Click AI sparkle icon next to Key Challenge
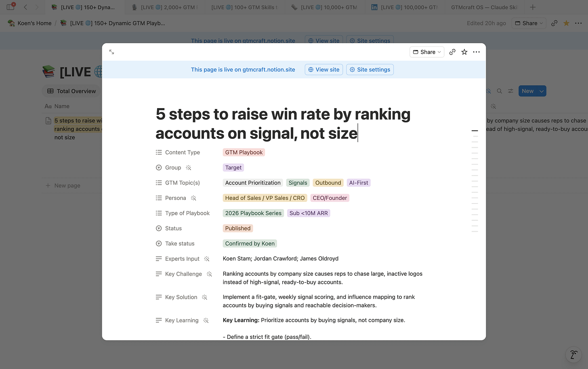Image resolution: width=588 pixels, height=369 pixels. (x=209, y=274)
